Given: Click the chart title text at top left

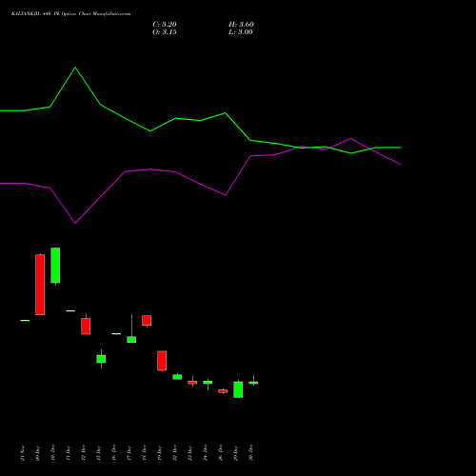Looking at the screenshot, I should click(x=70, y=13).
